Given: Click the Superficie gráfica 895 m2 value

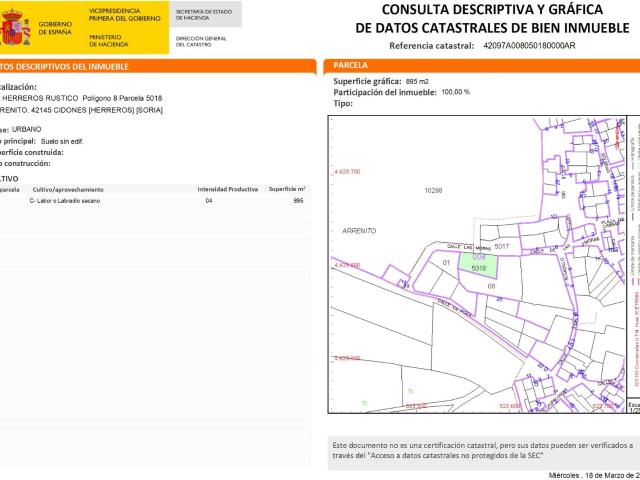Looking at the screenshot, I should tap(417, 82).
